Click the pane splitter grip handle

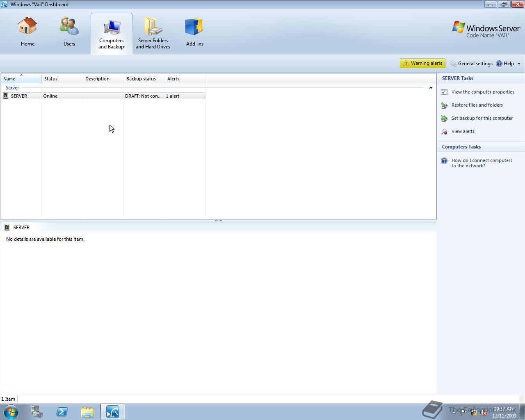pos(218,221)
